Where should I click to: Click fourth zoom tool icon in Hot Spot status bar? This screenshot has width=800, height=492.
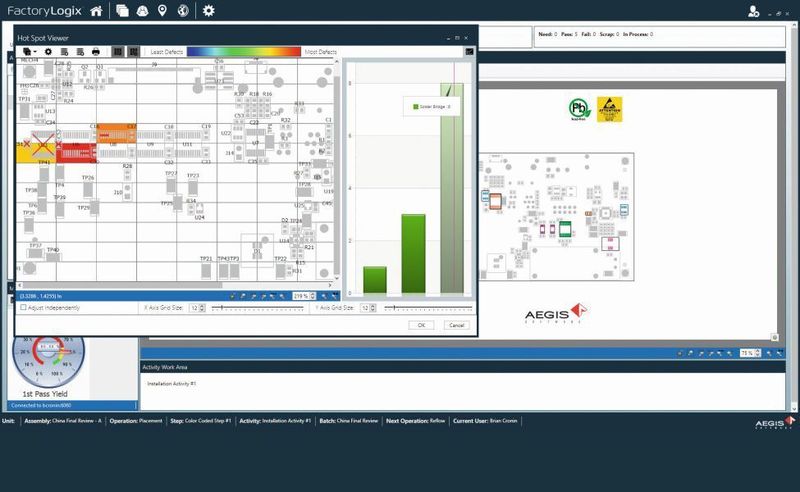pos(263,296)
